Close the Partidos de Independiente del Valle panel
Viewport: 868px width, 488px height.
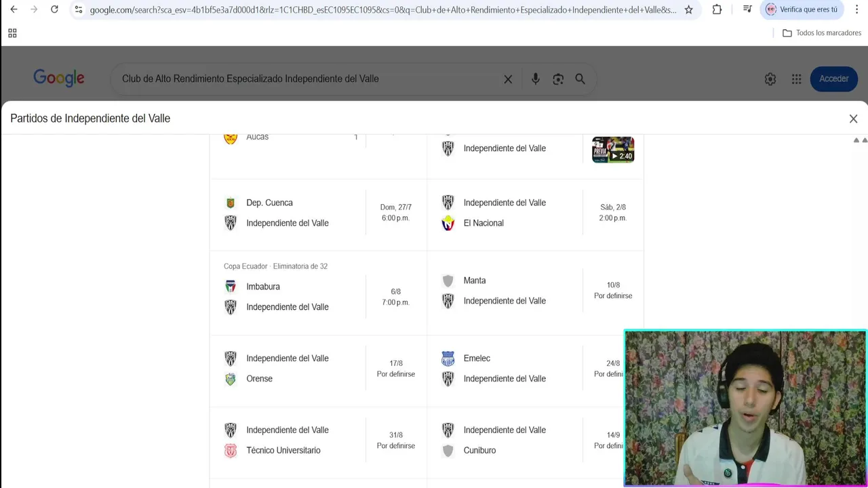point(853,119)
